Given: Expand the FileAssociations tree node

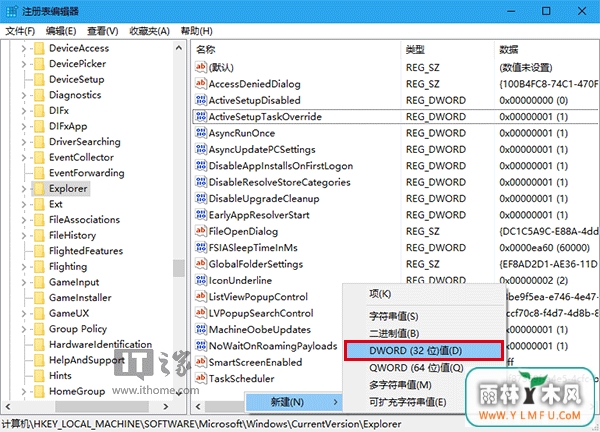Looking at the screenshot, I should point(24,220).
